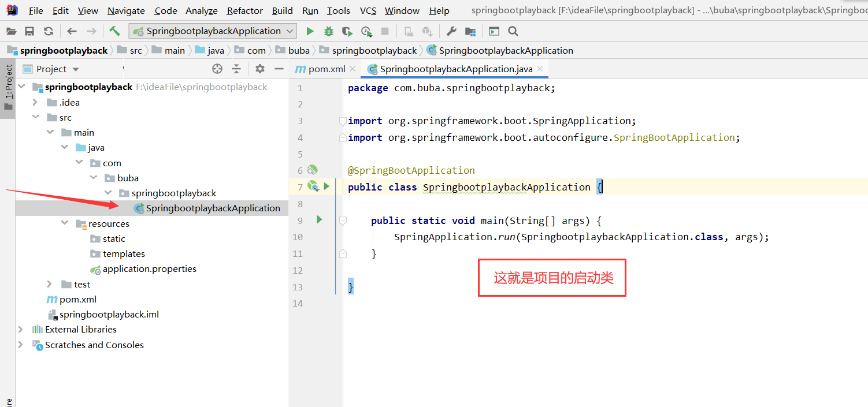Open Search Everywhere magnifier icon
868x407 pixels.
(x=513, y=31)
